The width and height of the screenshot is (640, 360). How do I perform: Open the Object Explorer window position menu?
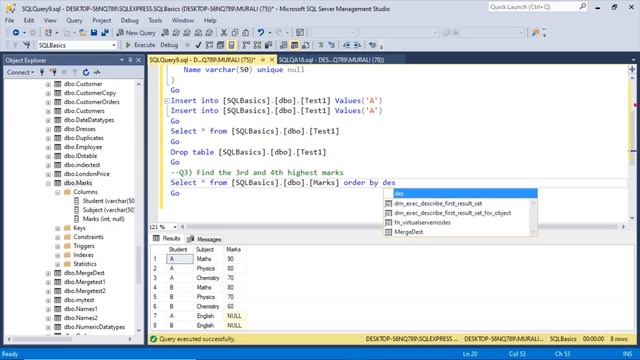(122, 60)
